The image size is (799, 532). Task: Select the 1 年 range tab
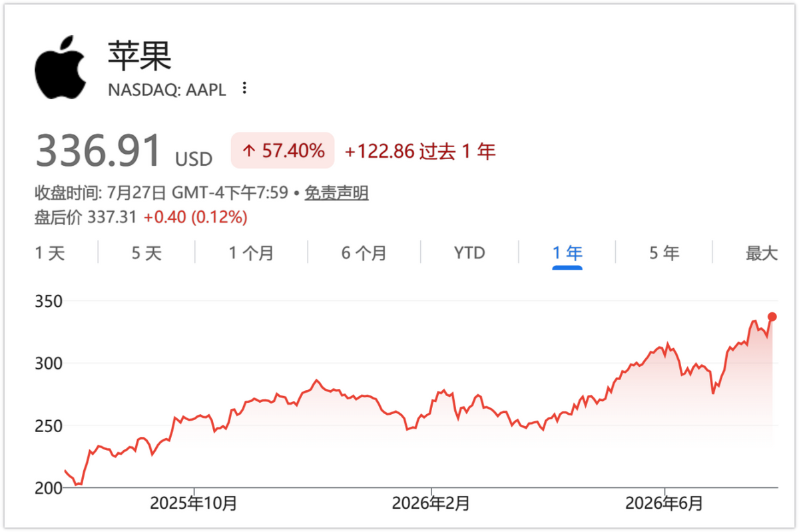click(567, 253)
